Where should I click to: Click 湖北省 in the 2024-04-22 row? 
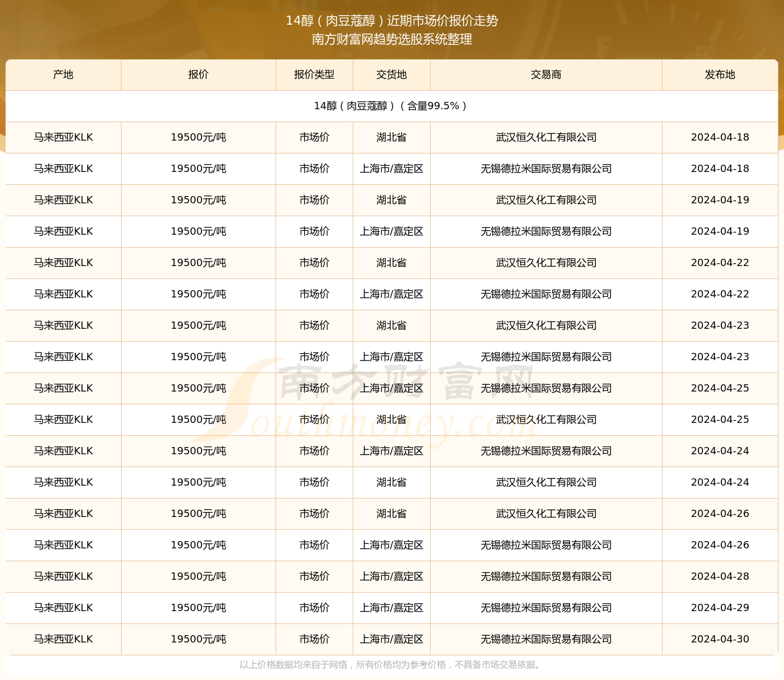coord(391,263)
